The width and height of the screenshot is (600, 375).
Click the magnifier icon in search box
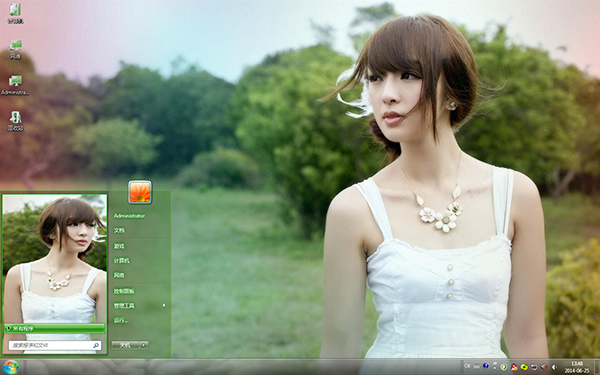[96, 345]
